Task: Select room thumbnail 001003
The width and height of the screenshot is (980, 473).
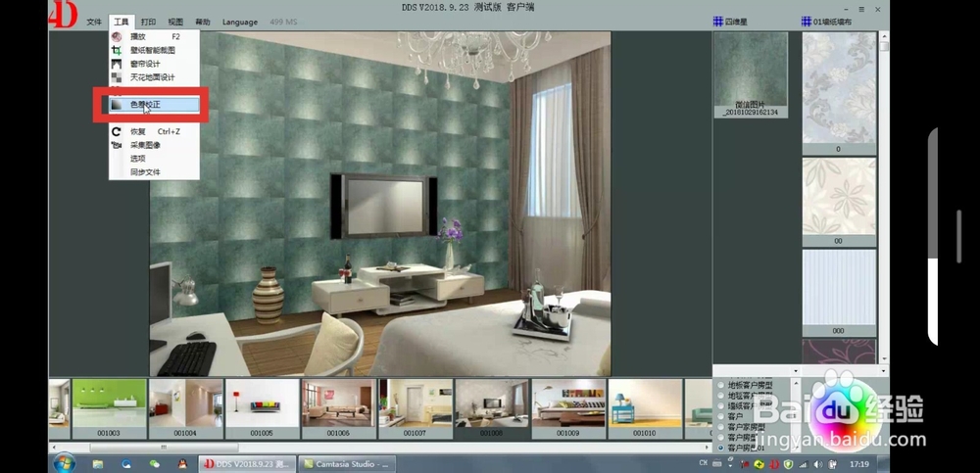Action: tap(109, 408)
